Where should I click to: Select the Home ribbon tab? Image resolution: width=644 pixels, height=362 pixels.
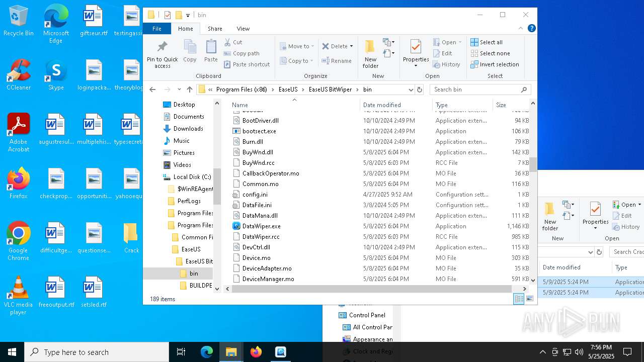(186, 29)
